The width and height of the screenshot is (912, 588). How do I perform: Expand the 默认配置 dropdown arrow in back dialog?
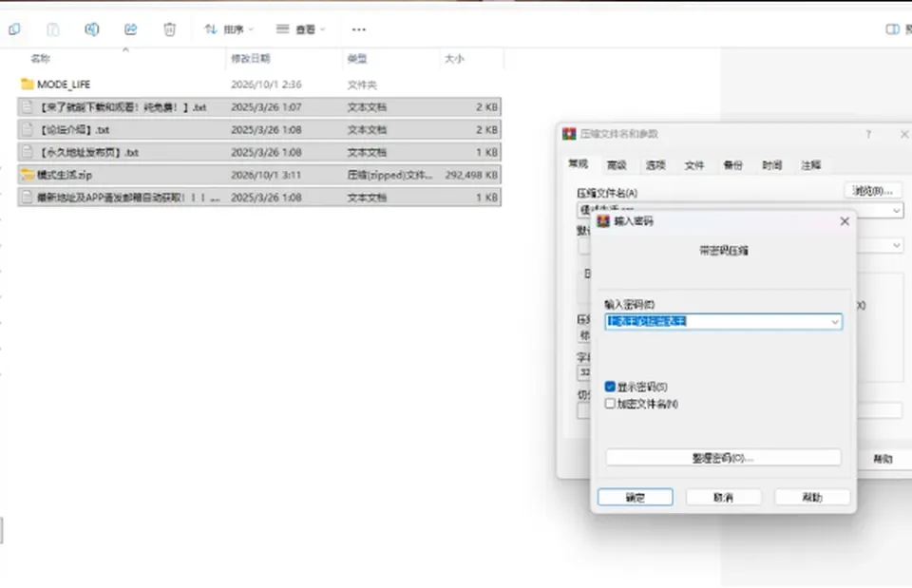click(x=896, y=245)
